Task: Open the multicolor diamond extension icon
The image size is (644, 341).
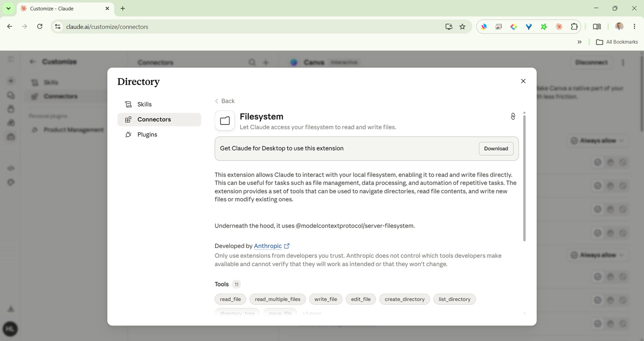Action: click(x=514, y=27)
